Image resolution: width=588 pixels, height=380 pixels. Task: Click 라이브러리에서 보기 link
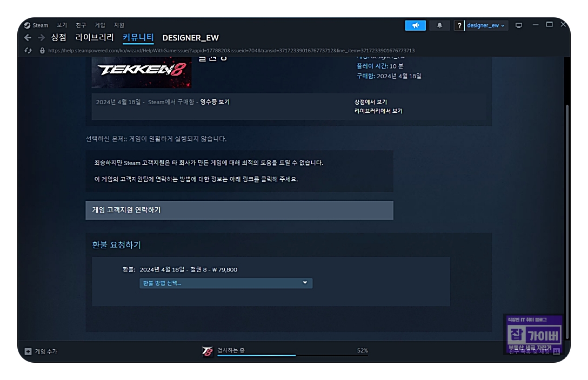click(378, 111)
